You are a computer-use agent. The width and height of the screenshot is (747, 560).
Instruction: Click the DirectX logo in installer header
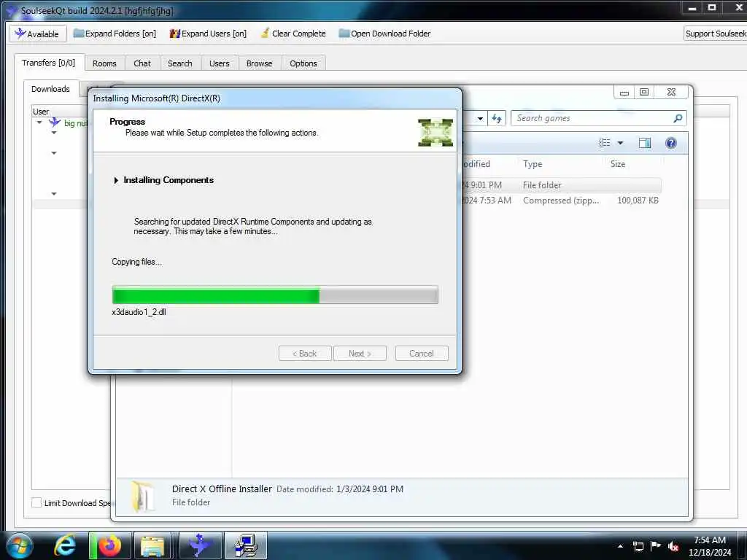tap(436, 133)
